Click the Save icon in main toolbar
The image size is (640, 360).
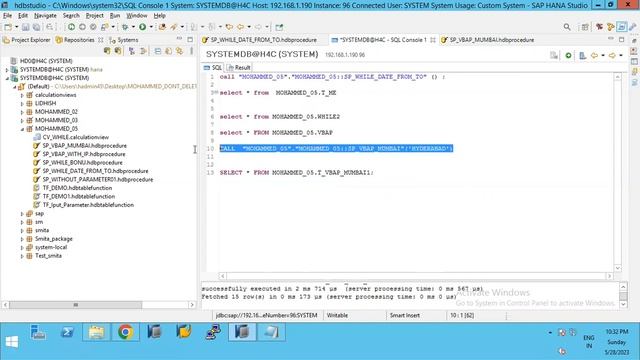(x=25, y=27)
